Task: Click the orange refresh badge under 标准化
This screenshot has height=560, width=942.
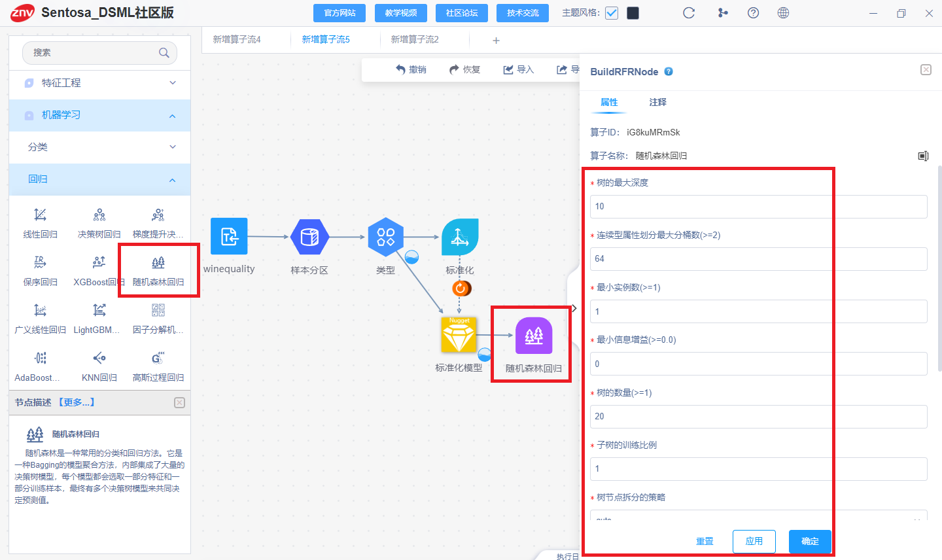Action: click(x=461, y=288)
